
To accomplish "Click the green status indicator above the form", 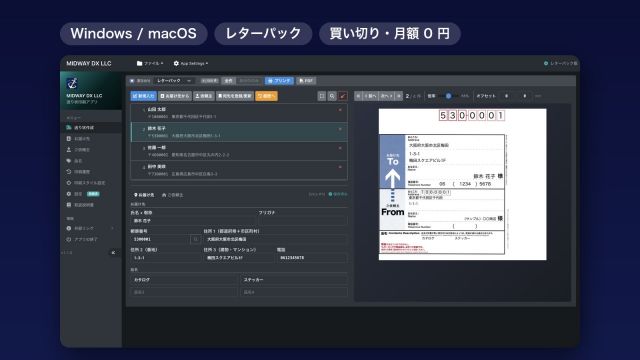I will pyautogui.click(x=338, y=194).
